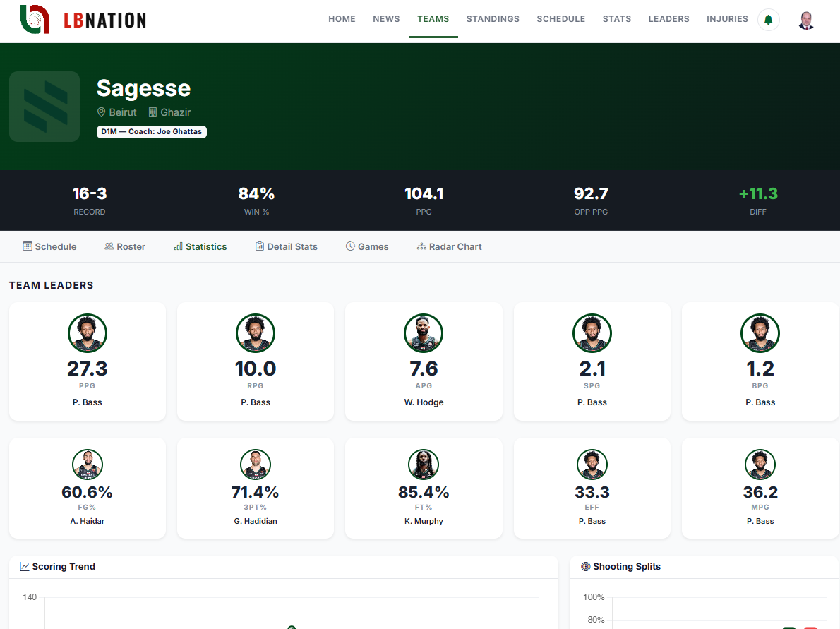
Task: Open the Games tab
Action: [367, 246]
